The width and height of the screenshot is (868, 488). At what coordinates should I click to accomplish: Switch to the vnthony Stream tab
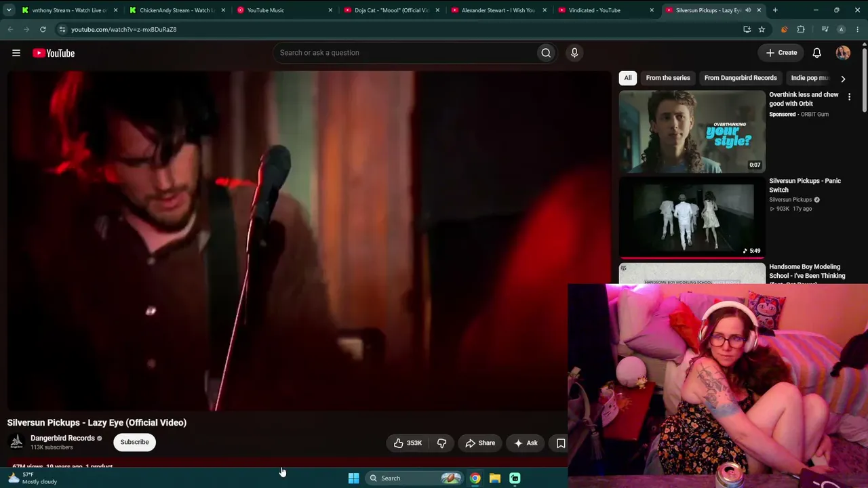coord(69,10)
